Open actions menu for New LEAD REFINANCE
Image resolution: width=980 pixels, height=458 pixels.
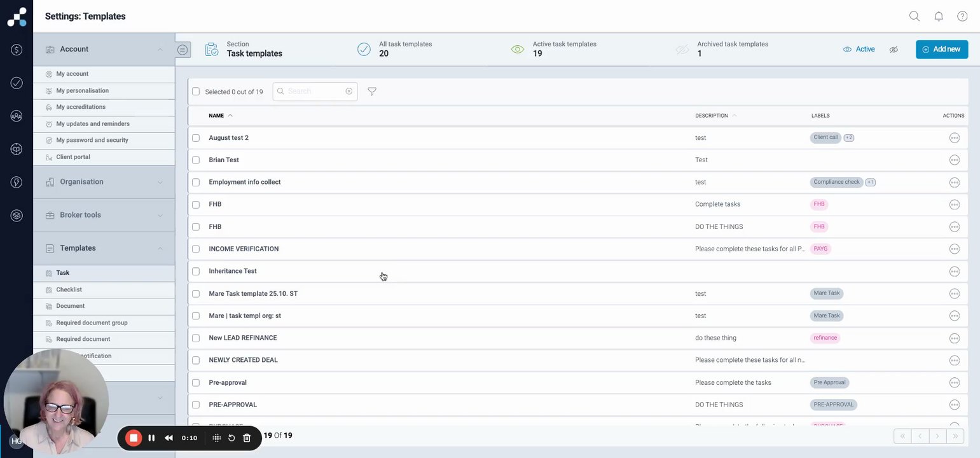954,338
